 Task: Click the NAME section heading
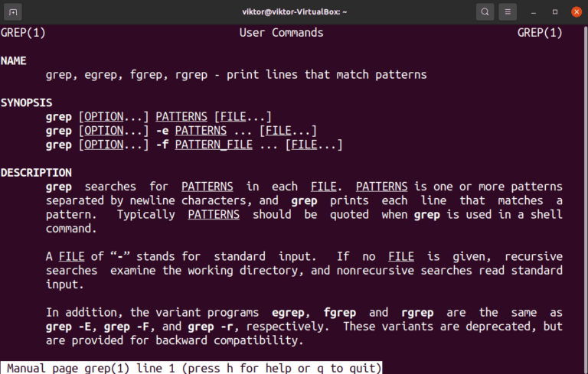[14, 60]
